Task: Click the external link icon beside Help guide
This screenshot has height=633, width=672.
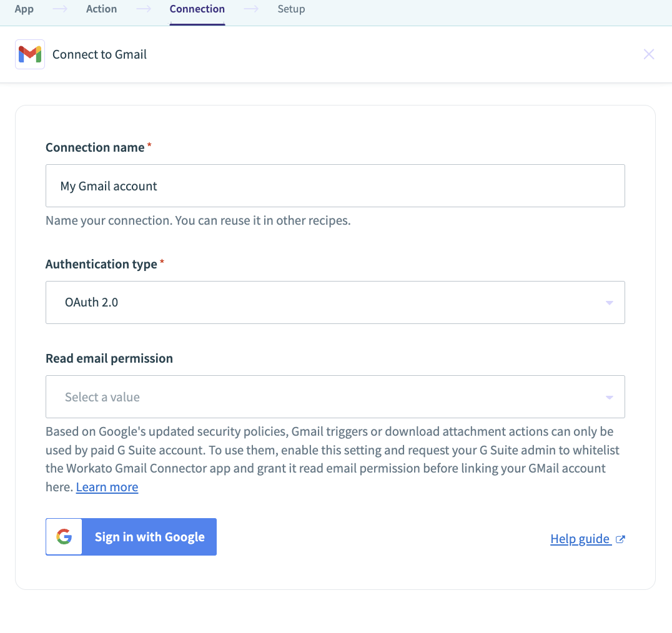Action: pos(620,539)
